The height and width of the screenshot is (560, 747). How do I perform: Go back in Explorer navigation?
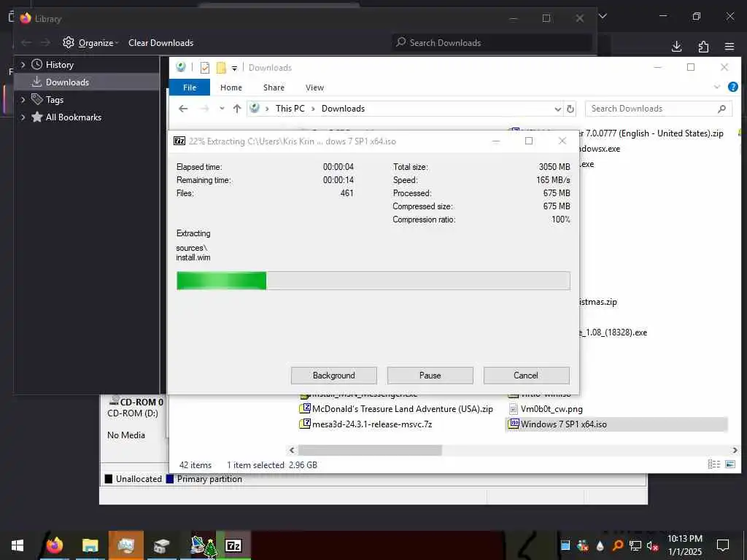point(183,109)
